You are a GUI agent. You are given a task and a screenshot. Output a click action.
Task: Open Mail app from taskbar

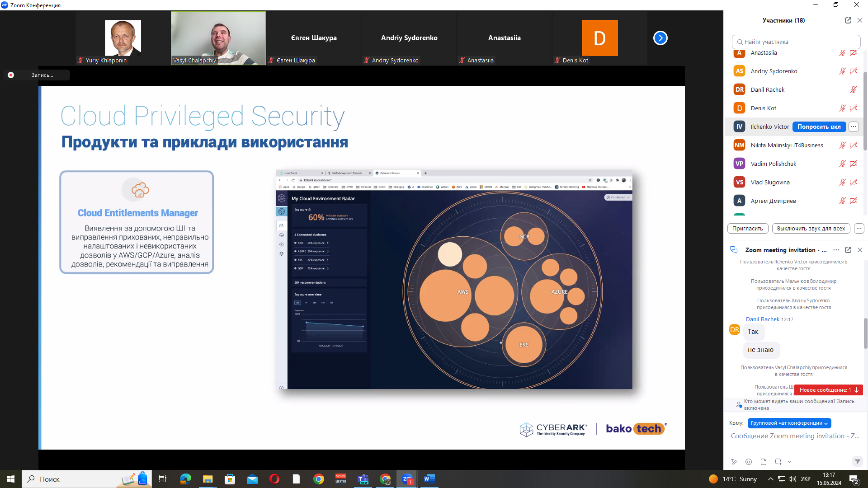[x=252, y=479]
